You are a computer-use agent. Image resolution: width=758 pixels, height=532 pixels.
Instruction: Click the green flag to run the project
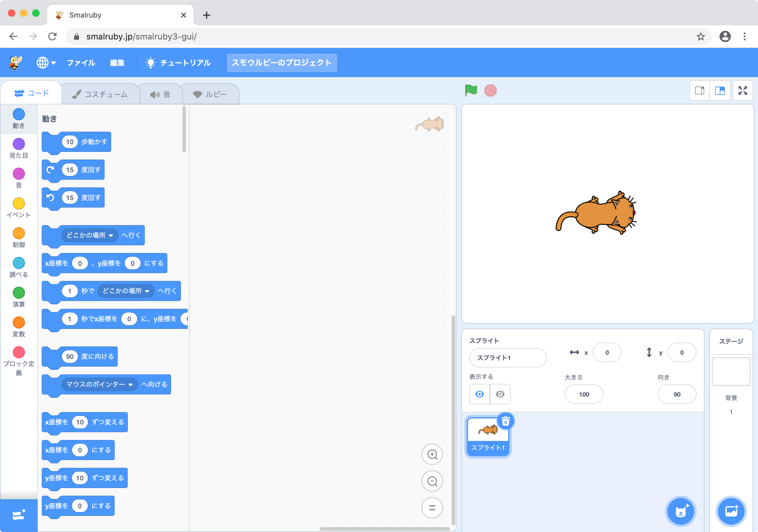coord(471,90)
